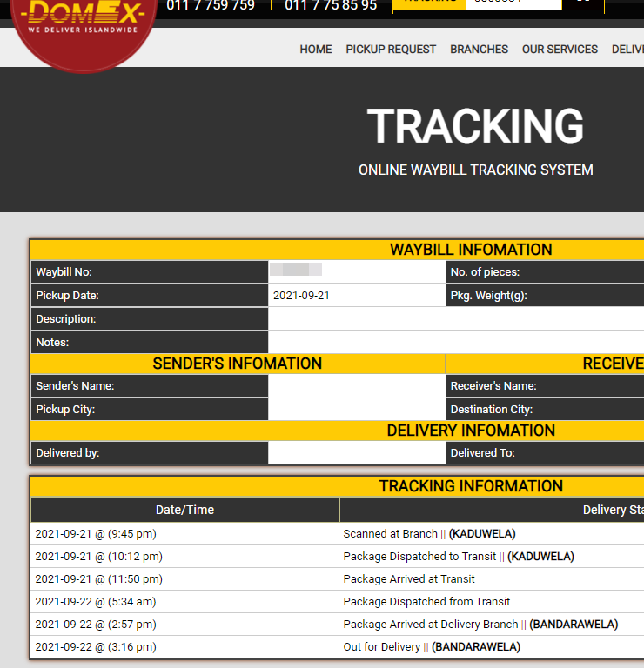Click the Package Arrived at Transit entry

(409, 579)
